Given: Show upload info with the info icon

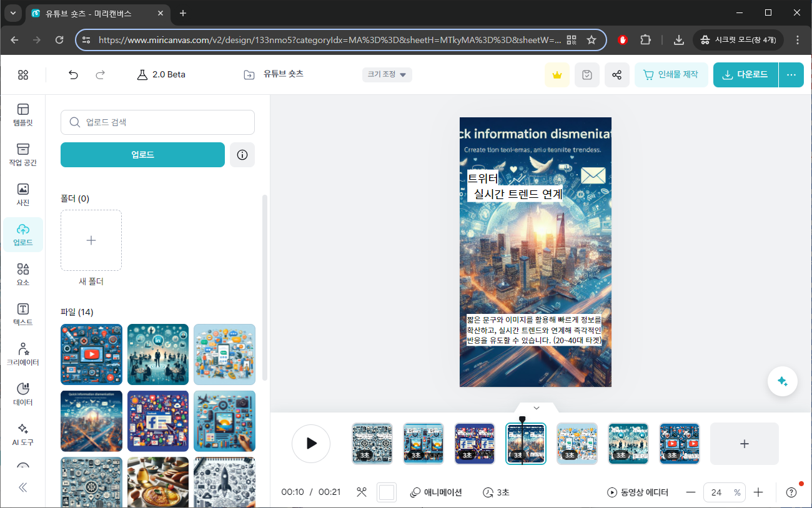Looking at the screenshot, I should point(242,155).
